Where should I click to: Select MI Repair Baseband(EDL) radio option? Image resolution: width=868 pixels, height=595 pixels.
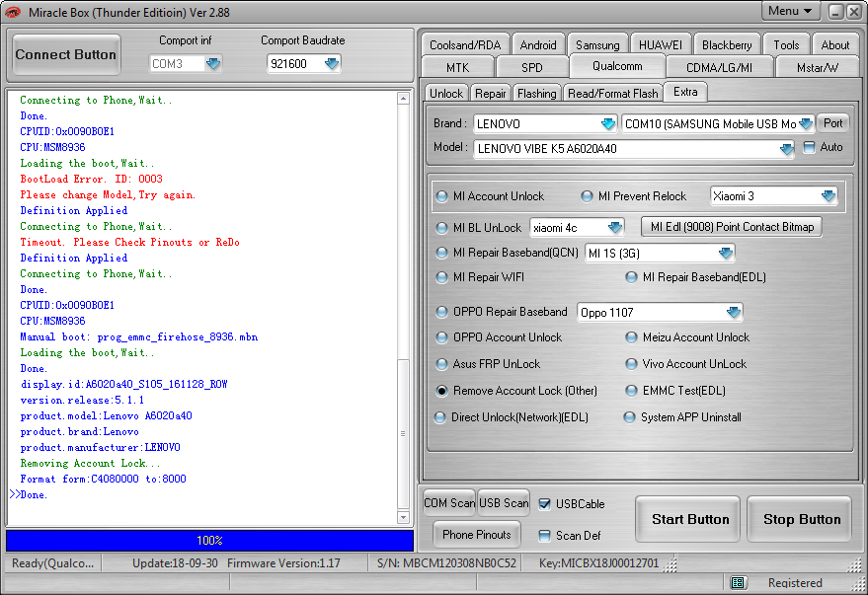[631, 277]
